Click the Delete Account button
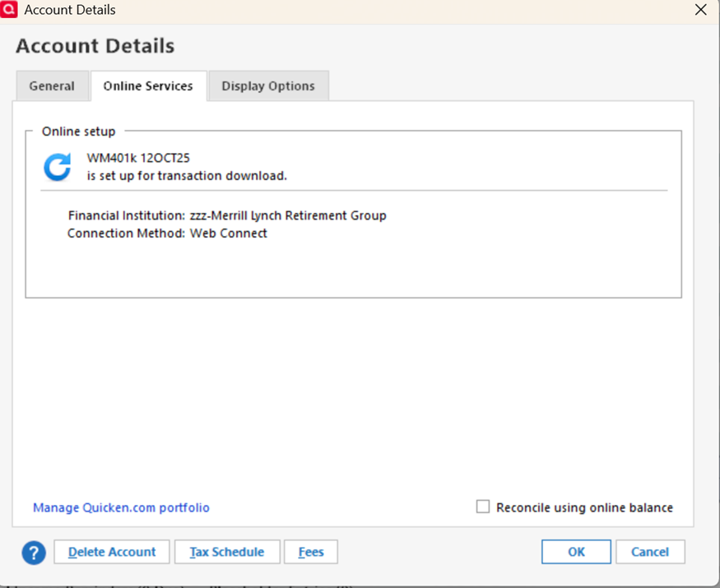This screenshot has width=720, height=588. tap(112, 552)
